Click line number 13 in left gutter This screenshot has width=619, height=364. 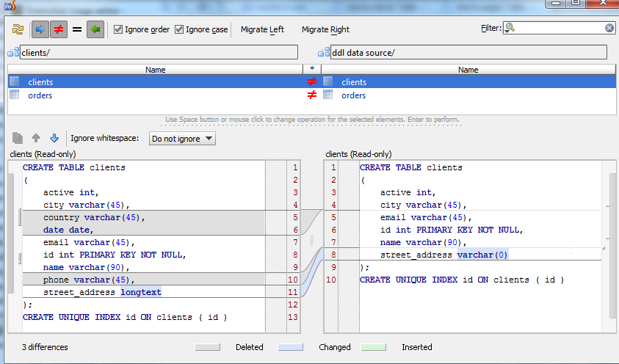pos(292,317)
